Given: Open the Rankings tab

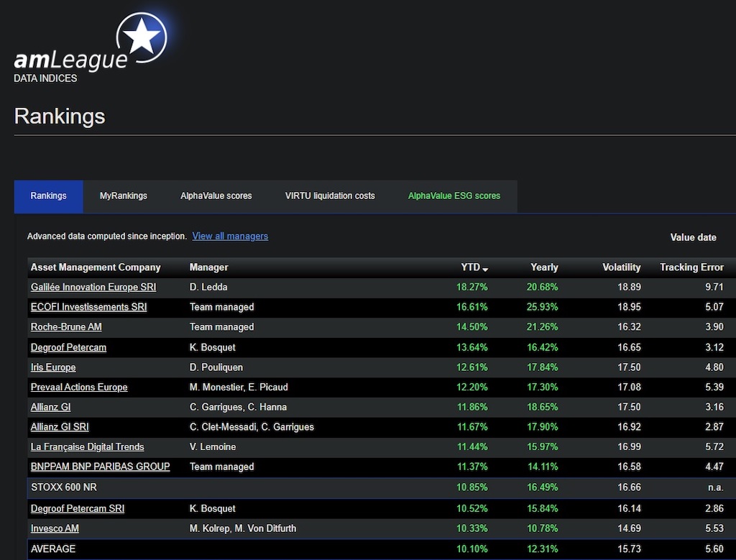Looking at the screenshot, I should pos(48,196).
